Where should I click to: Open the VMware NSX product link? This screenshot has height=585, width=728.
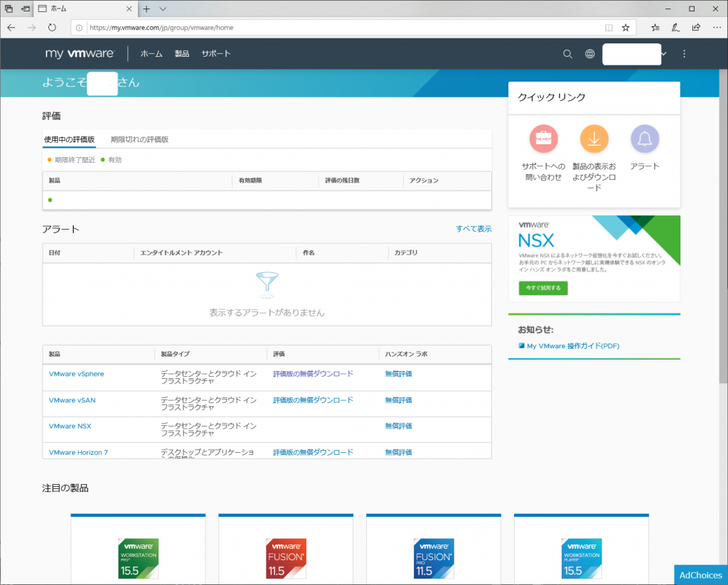pos(70,426)
